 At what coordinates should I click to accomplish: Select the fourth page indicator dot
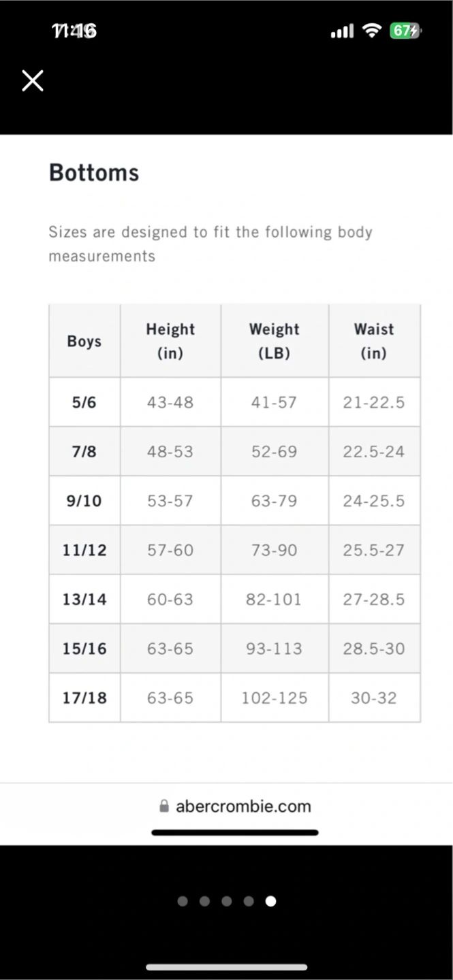(249, 901)
